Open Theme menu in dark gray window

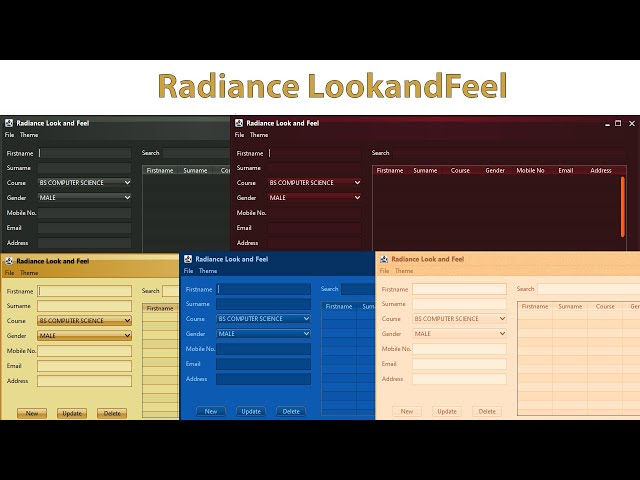29,135
